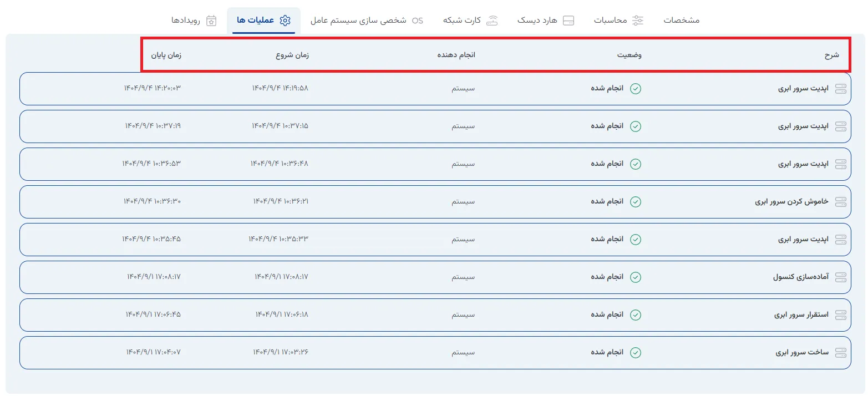Click the calendar icon beside رویدادها
The image size is (868, 396).
click(211, 21)
